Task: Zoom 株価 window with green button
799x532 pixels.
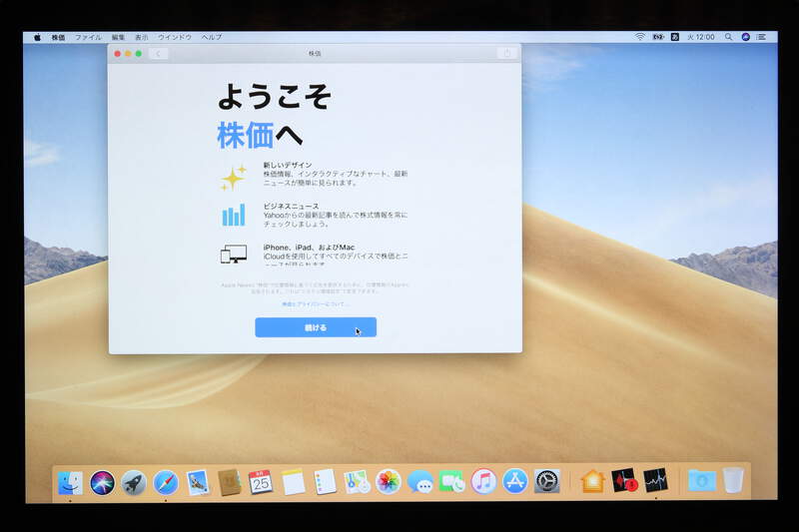Action: [139, 54]
